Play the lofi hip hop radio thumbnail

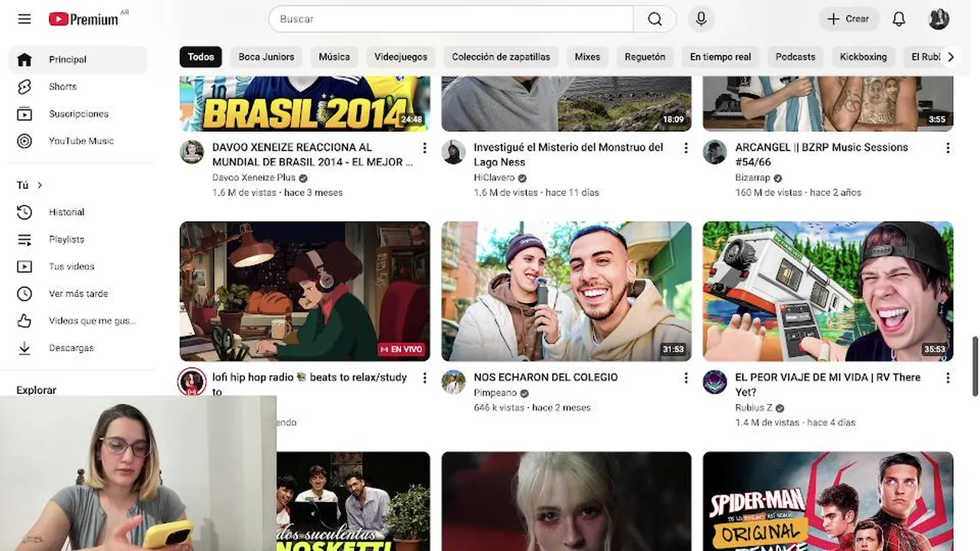[x=305, y=292]
